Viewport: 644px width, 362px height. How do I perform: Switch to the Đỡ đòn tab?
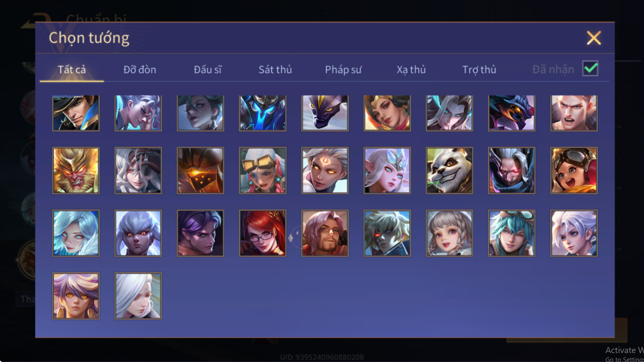coord(139,69)
